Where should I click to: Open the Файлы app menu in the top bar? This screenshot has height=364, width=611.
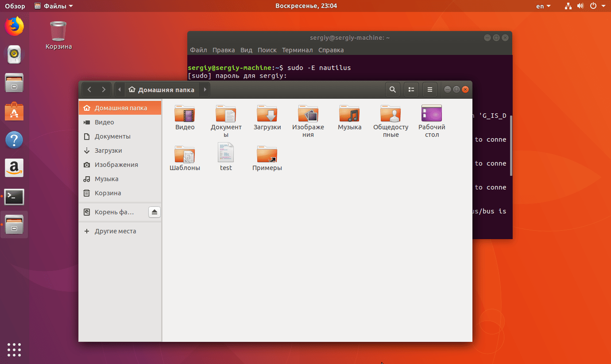tap(53, 6)
